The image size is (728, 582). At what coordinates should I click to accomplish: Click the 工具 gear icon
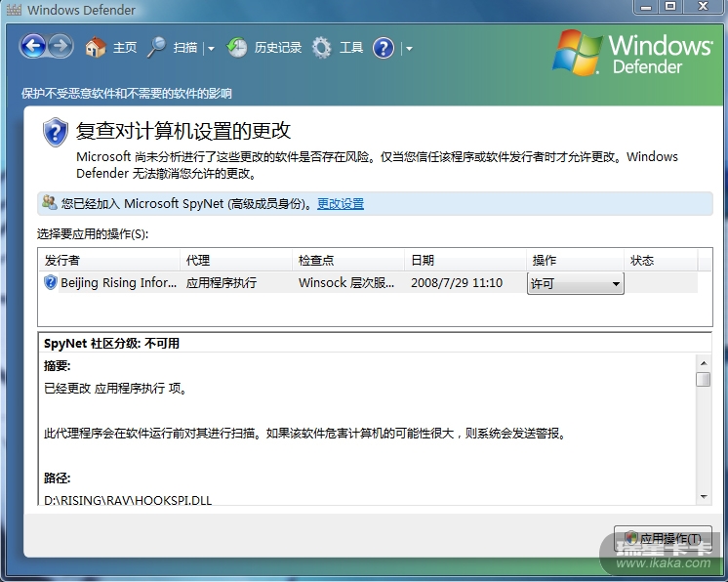point(322,48)
